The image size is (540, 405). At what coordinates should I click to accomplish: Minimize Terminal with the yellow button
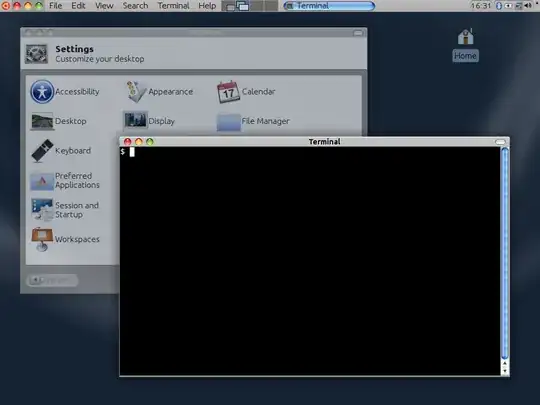[x=138, y=142]
